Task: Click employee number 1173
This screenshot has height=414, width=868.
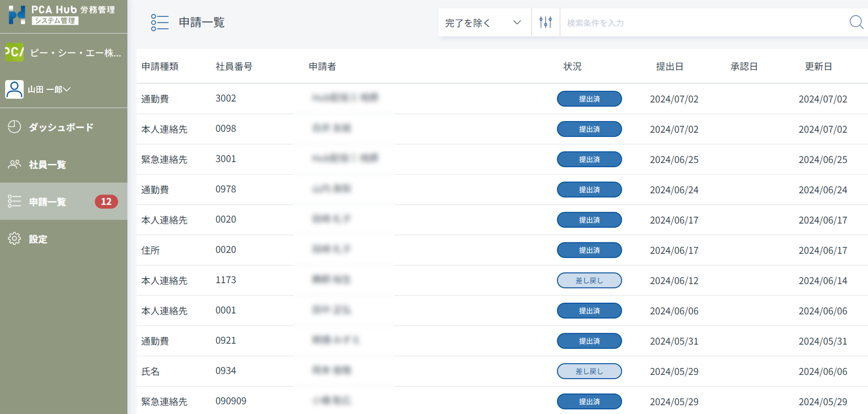Action: click(x=226, y=280)
